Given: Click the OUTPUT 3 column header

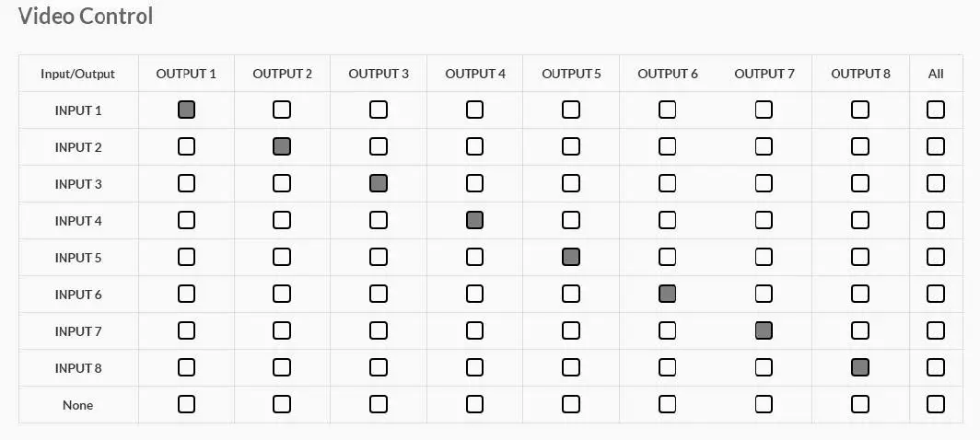Looking at the screenshot, I should [379, 74].
